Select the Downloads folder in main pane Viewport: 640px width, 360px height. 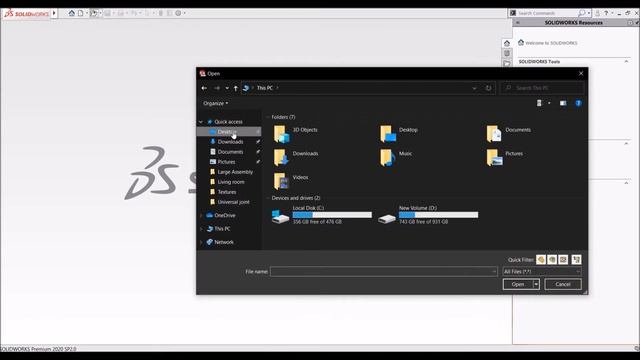[296, 157]
